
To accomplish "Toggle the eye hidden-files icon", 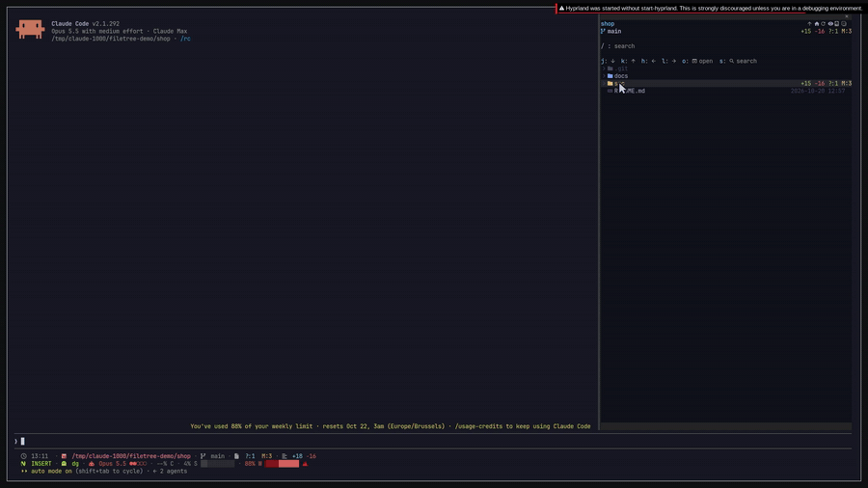I will 830,24.
